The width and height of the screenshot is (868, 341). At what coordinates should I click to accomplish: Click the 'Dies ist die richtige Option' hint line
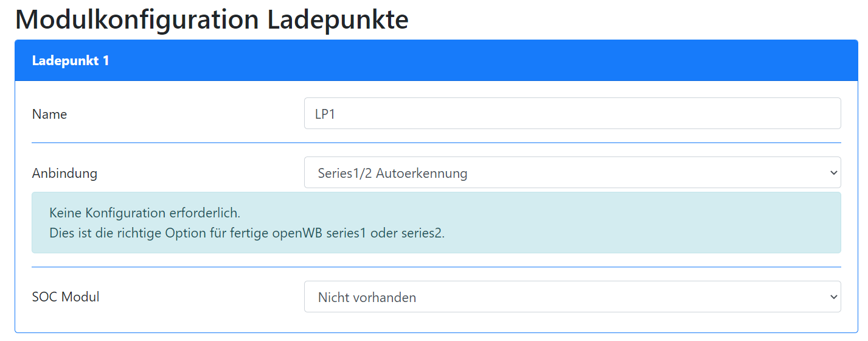pos(247,233)
